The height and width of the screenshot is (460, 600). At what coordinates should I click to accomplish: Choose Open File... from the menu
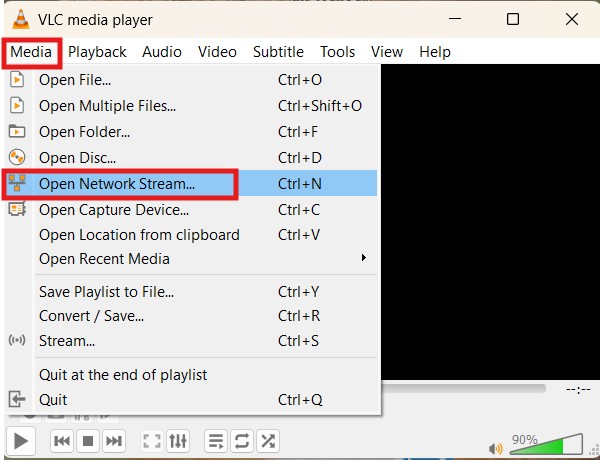pyautogui.click(x=191, y=80)
